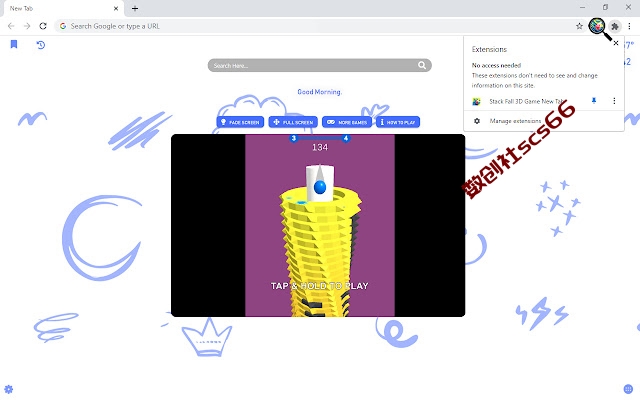This screenshot has width=640, height=400.
Task: Open the Stack Fall extension toolbar icon
Action: click(597, 26)
